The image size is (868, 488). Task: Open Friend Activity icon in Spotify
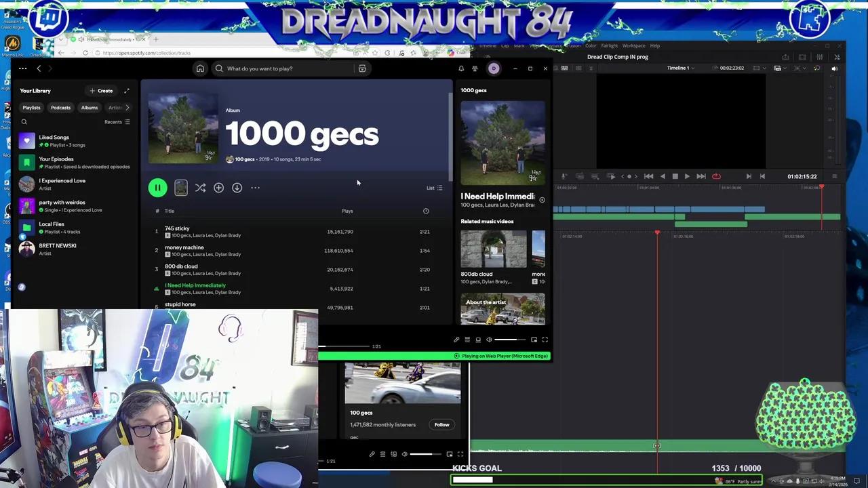pos(475,68)
